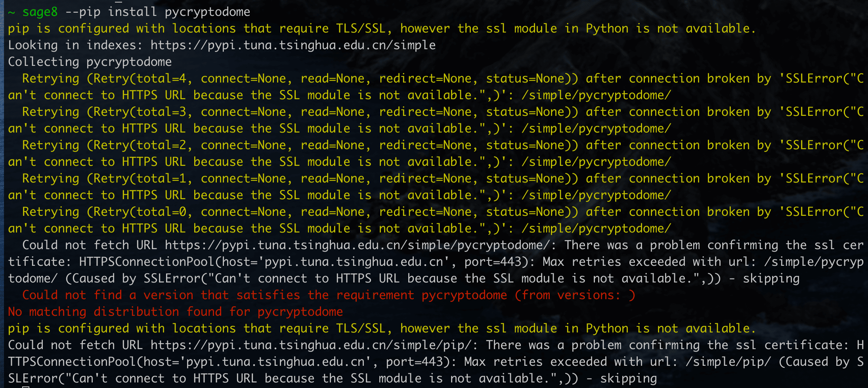Click the 'Collecting pycryptodome' line
This screenshot has height=388, width=868.
pyautogui.click(x=90, y=62)
